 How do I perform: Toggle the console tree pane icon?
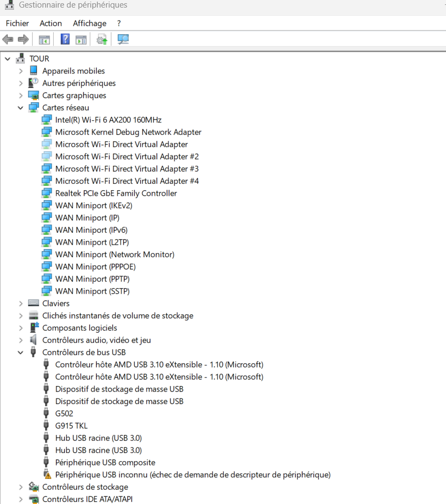coord(44,39)
